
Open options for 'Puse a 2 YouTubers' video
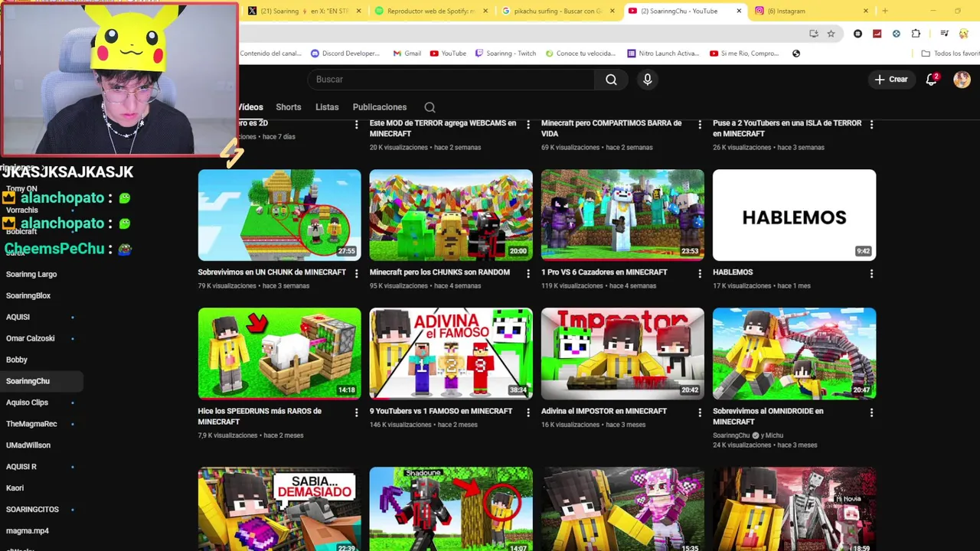(871, 124)
